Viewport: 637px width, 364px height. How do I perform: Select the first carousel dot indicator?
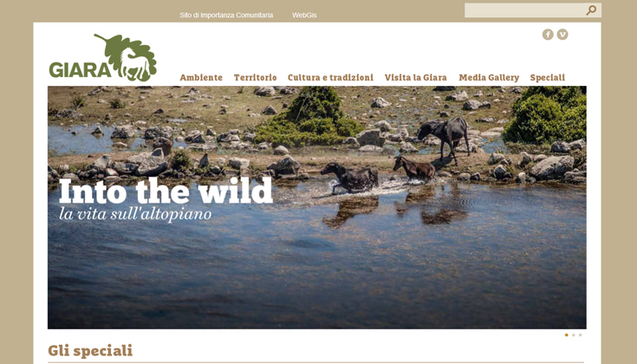pos(566,335)
